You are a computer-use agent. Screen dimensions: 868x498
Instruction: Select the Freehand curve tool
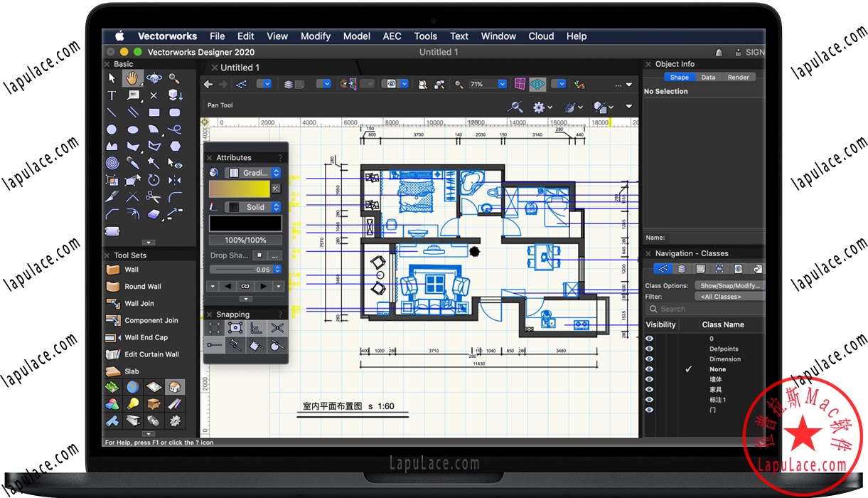point(174,129)
